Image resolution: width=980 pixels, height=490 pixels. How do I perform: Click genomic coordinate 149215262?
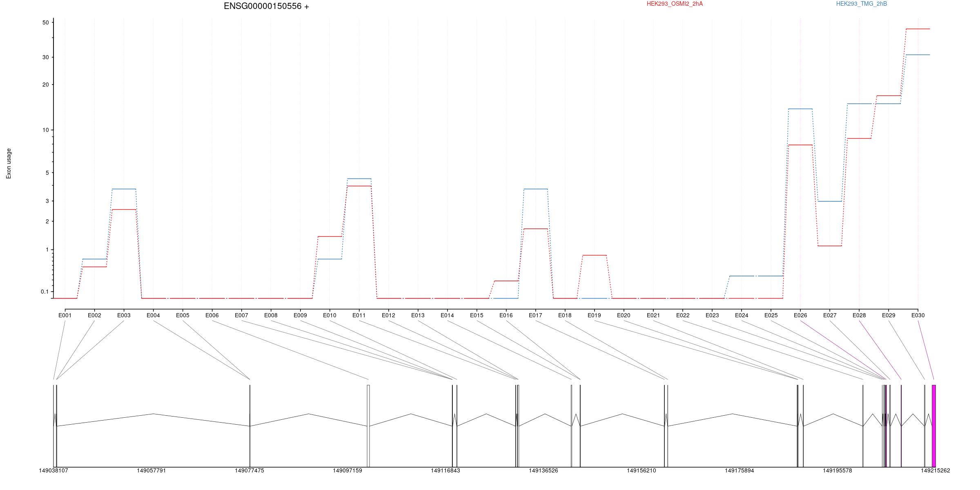pyautogui.click(x=935, y=470)
